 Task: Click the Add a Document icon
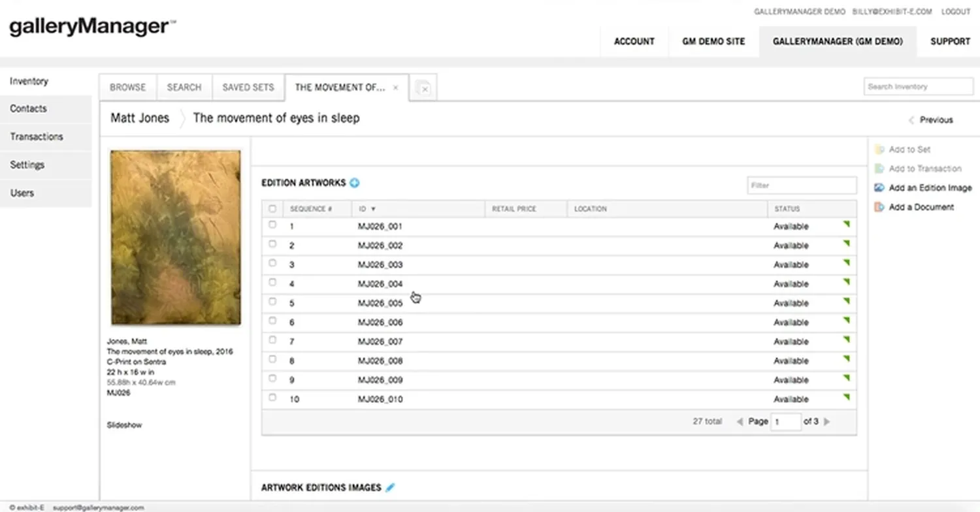(x=879, y=207)
